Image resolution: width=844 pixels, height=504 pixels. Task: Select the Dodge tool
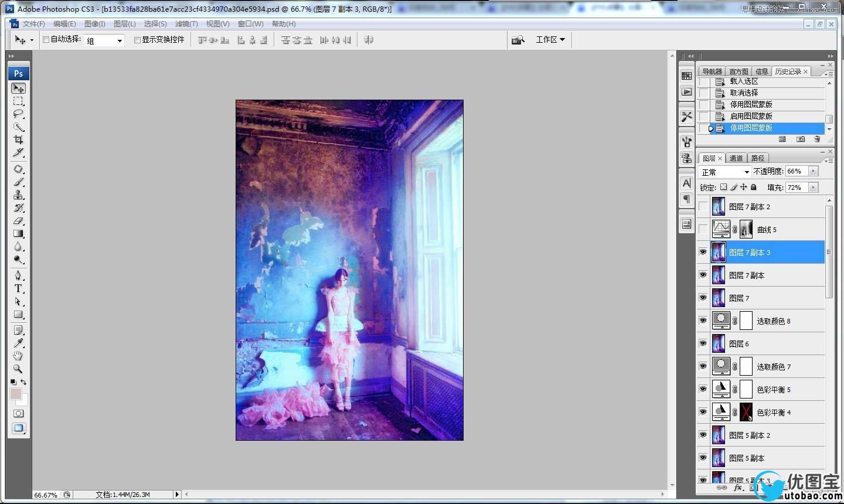[x=19, y=260]
